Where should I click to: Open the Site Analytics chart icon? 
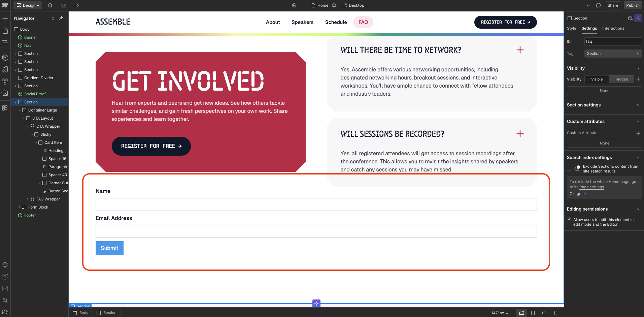64,5
